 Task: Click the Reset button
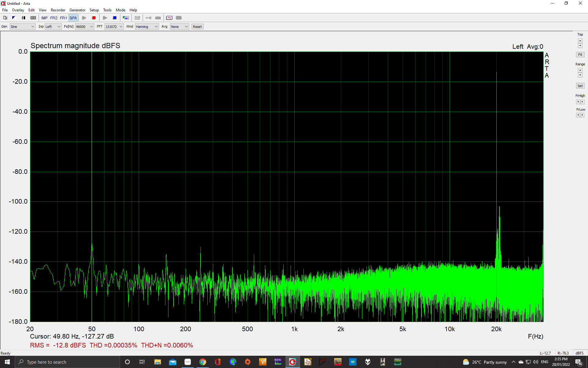click(197, 27)
